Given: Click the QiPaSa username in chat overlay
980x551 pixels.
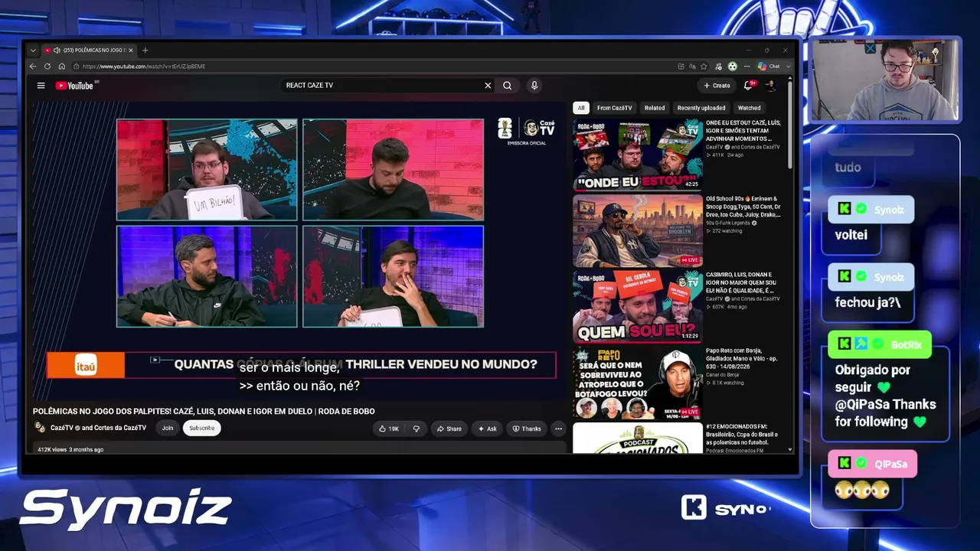Looking at the screenshot, I should (x=891, y=464).
